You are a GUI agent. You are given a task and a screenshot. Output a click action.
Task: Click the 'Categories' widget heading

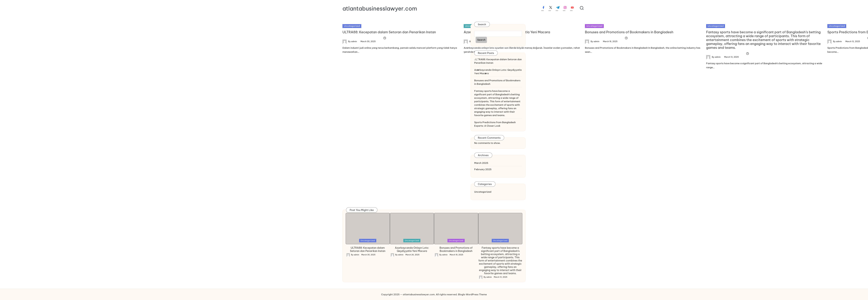click(x=485, y=184)
